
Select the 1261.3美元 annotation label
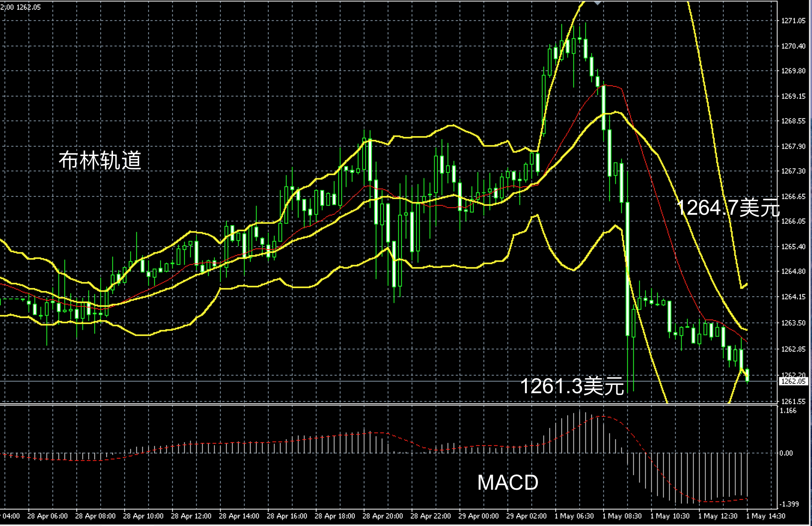tap(572, 386)
